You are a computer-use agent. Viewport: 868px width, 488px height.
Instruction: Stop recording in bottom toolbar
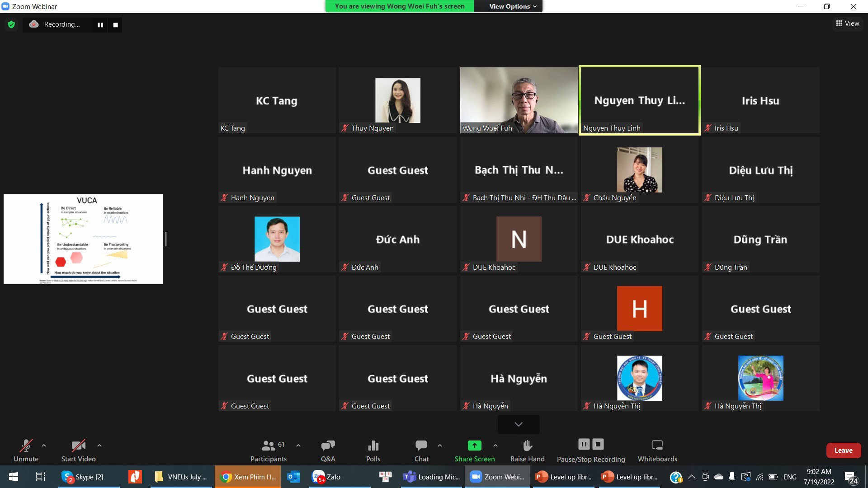[598, 444]
